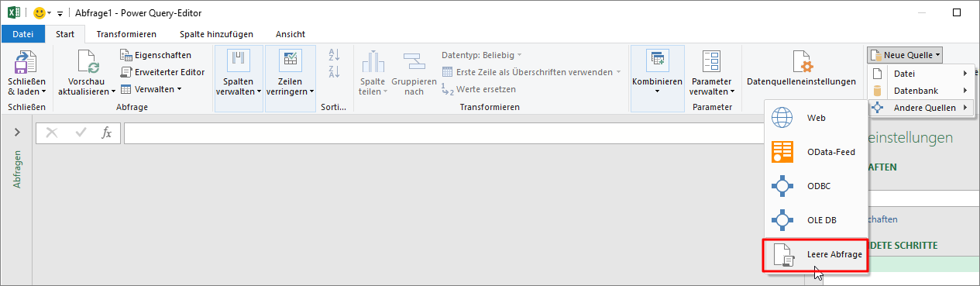Image resolution: width=980 pixels, height=286 pixels.
Task: Open Datenquelleneinstellungen
Action: (x=801, y=68)
